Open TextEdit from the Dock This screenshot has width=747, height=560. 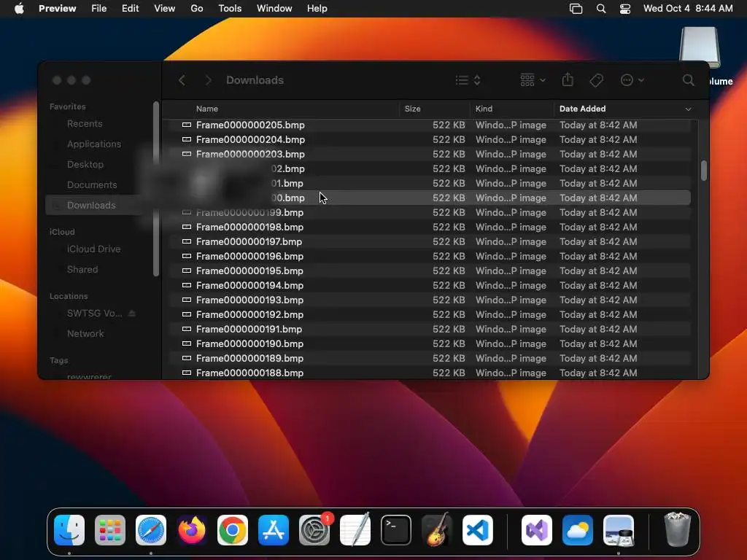tap(355, 530)
